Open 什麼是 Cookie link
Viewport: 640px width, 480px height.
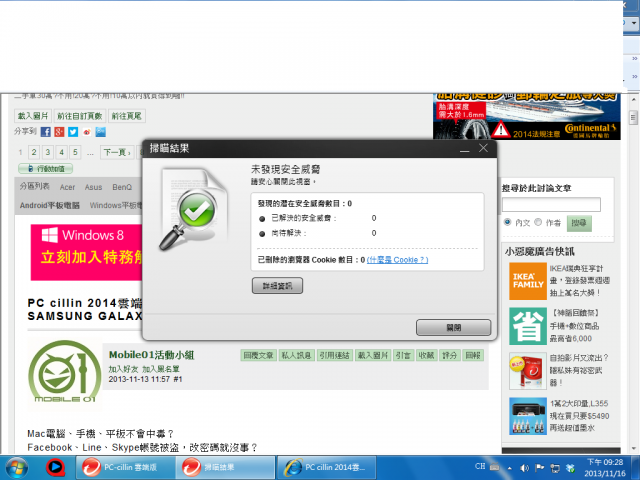(398, 260)
